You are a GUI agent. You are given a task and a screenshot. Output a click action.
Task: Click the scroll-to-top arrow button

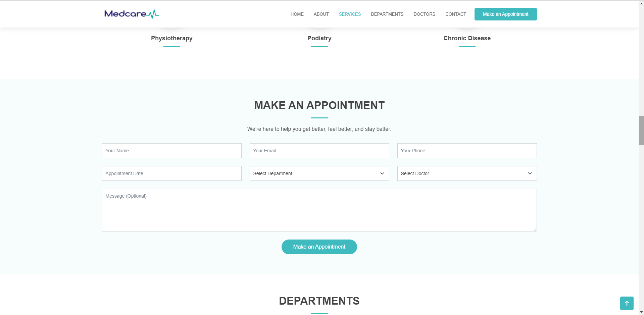pyautogui.click(x=627, y=303)
